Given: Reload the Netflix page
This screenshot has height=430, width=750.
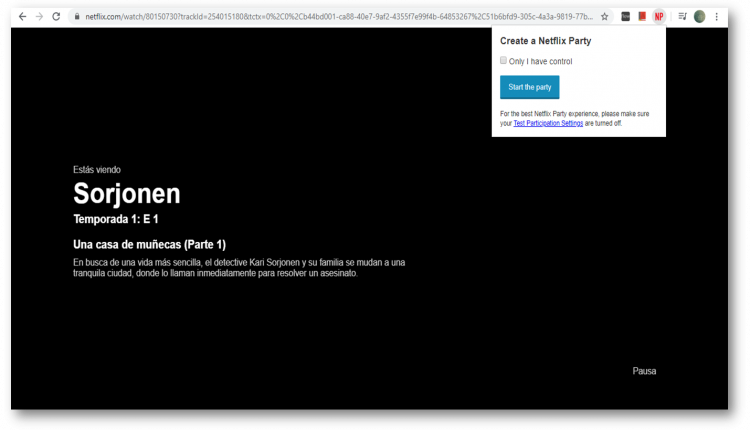Looking at the screenshot, I should tap(56, 17).
